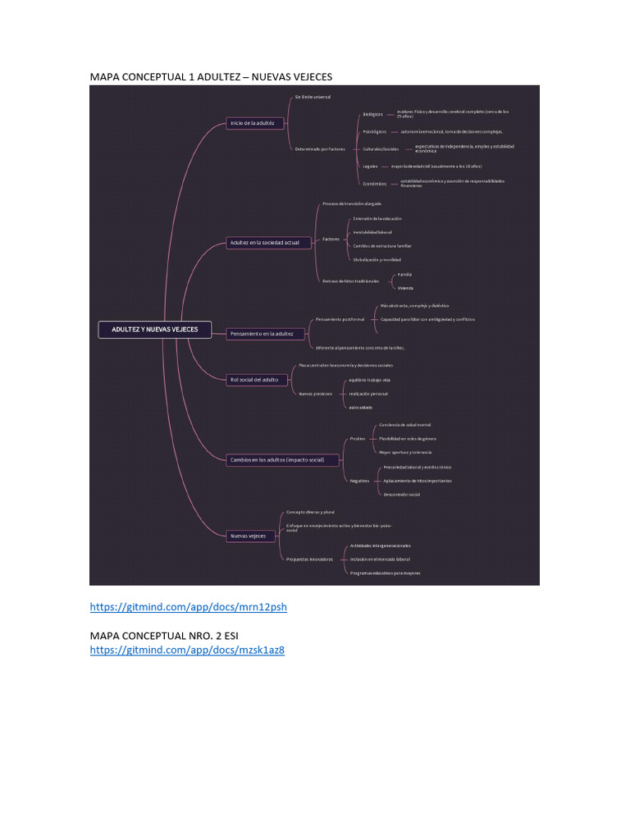
Task: Open the gitmind mzsk1az8 link
Action: pyautogui.click(x=187, y=650)
